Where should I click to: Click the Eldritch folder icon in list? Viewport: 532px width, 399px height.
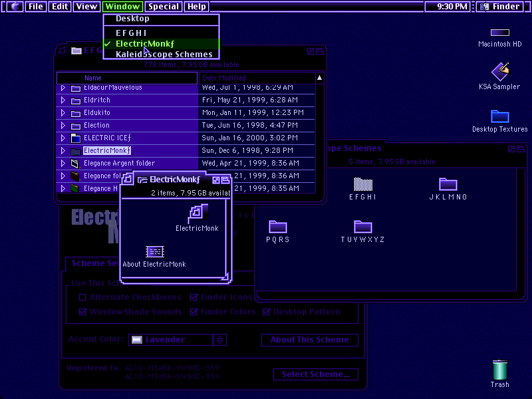[76, 100]
